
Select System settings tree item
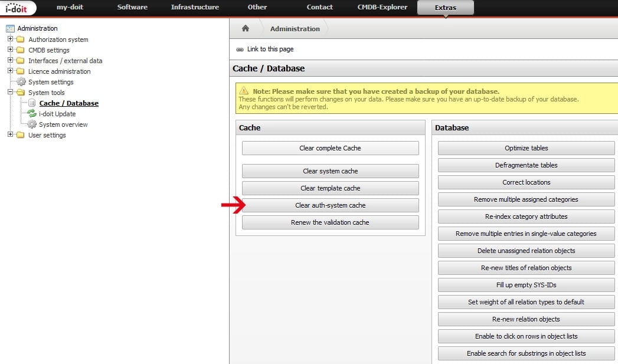pyautogui.click(x=51, y=82)
